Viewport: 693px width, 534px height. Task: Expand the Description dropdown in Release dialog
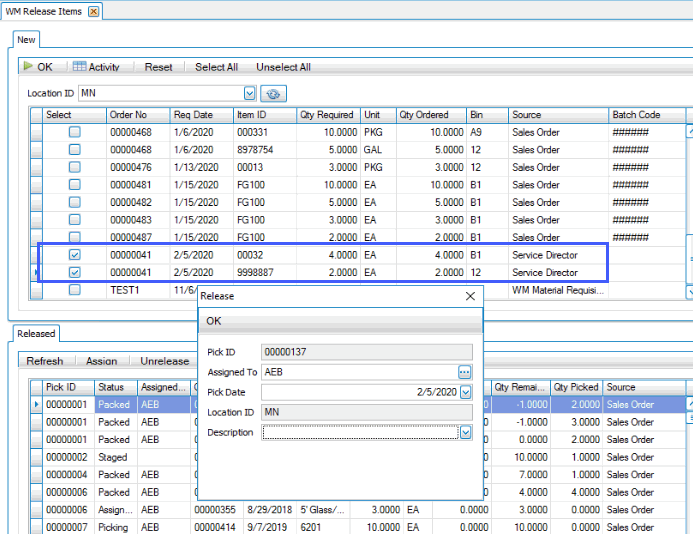(x=465, y=433)
